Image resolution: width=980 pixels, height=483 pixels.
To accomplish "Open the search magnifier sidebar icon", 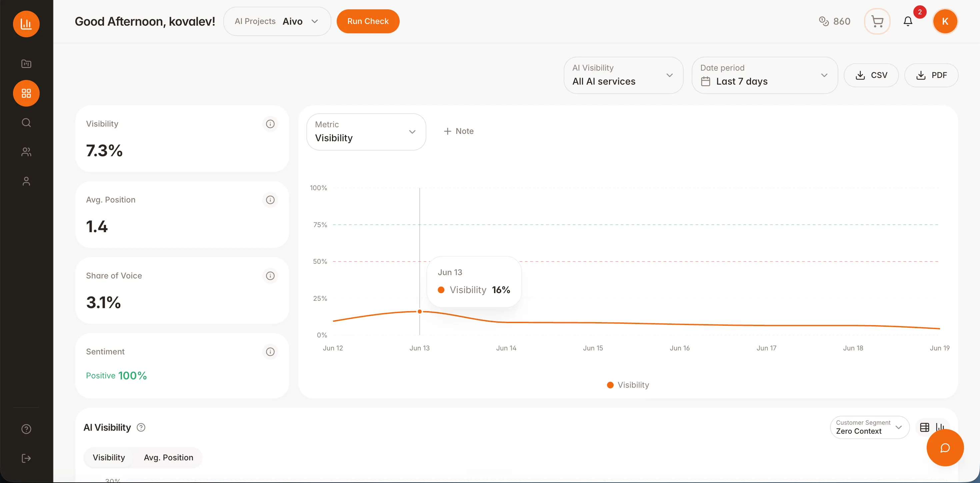I will pos(26,123).
